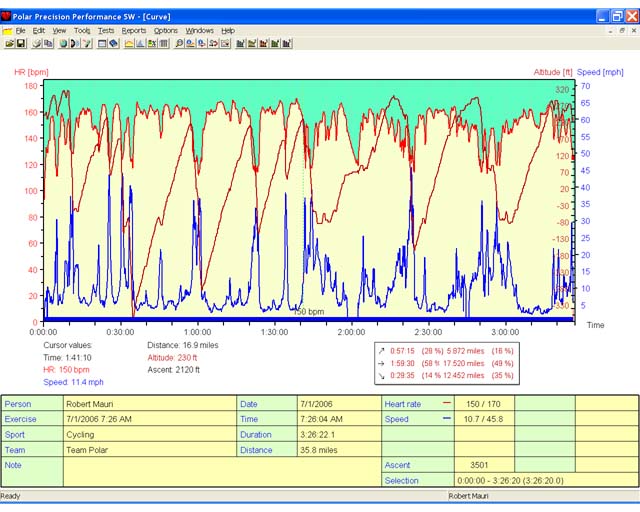This screenshot has height=512, width=640.
Task: Click the calendar window toolbar icon
Action: coord(102,43)
